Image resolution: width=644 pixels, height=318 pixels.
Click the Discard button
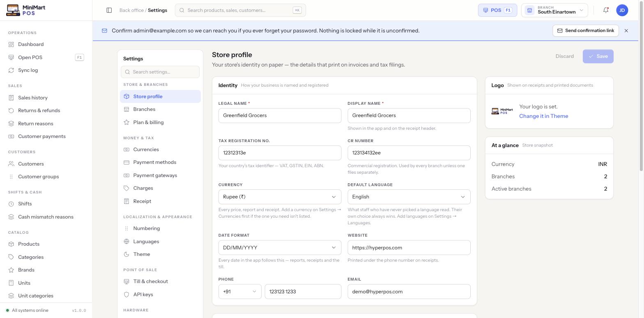pos(565,56)
